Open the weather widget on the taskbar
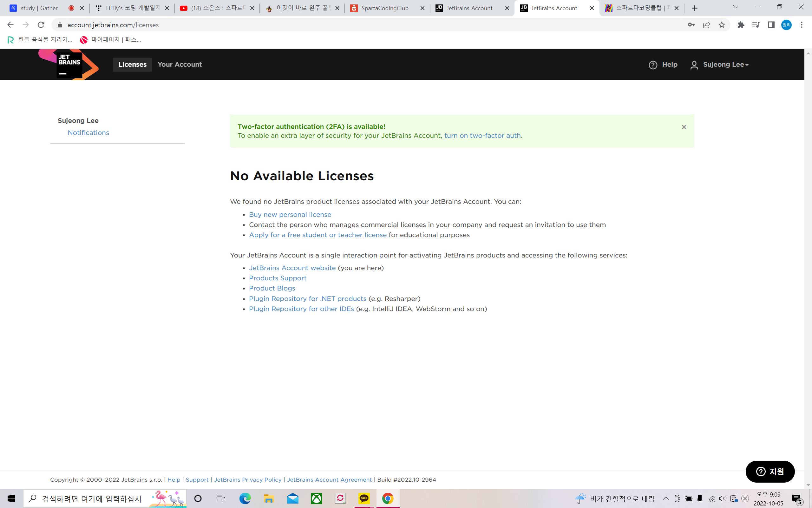 click(x=615, y=498)
